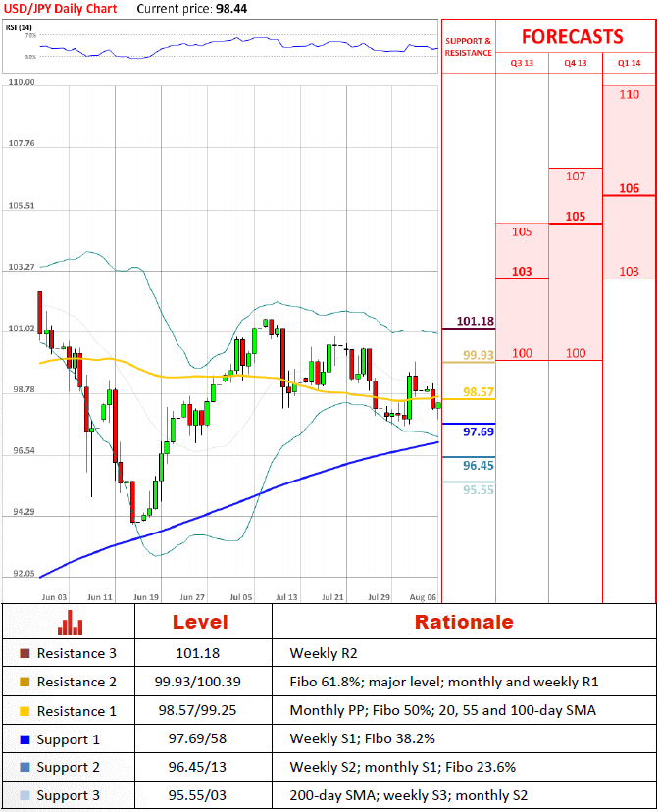Viewport: 659px width, 812px height.
Task: Click the 101.18 resistance level marker
Action: tap(476, 321)
